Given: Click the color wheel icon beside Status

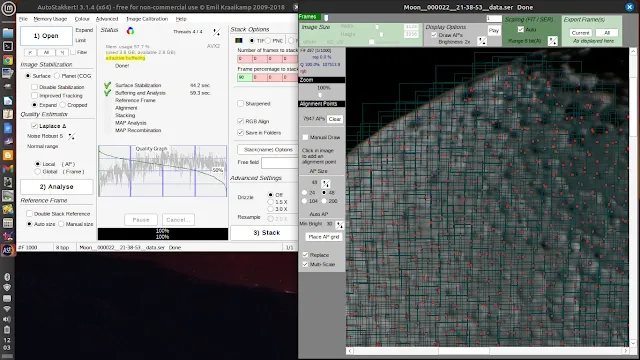Looking at the screenshot, I should (130, 31).
